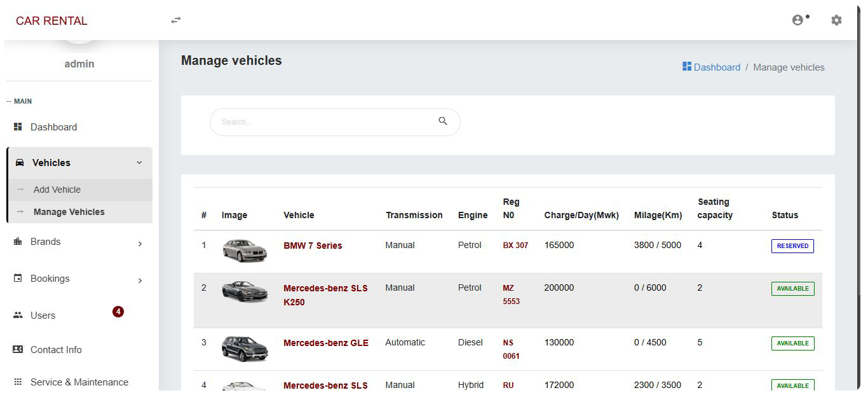Go to Dashboard via breadcrumb link
The width and height of the screenshot is (868, 395).
pos(717,67)
